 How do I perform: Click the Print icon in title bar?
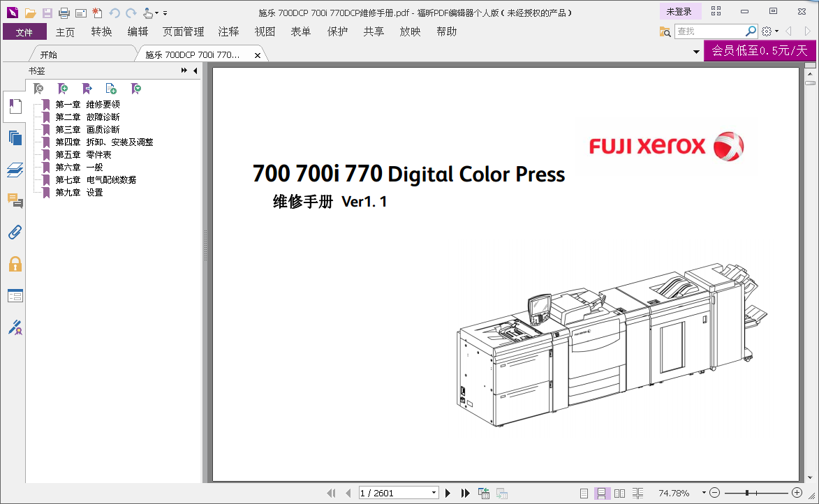64,13
